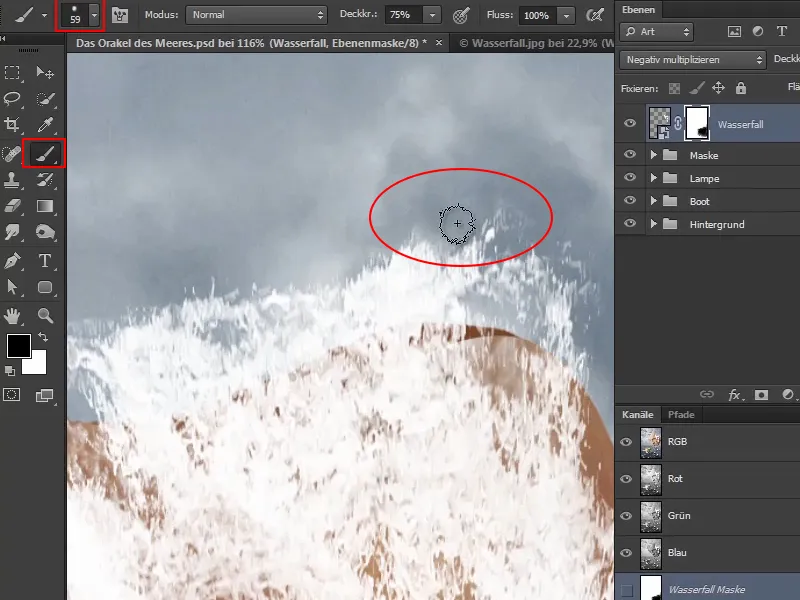The height and width of the screenshot is (600, 800).
Task: Open the Ebenen panel tab
Action: click(x=638, y=9)
